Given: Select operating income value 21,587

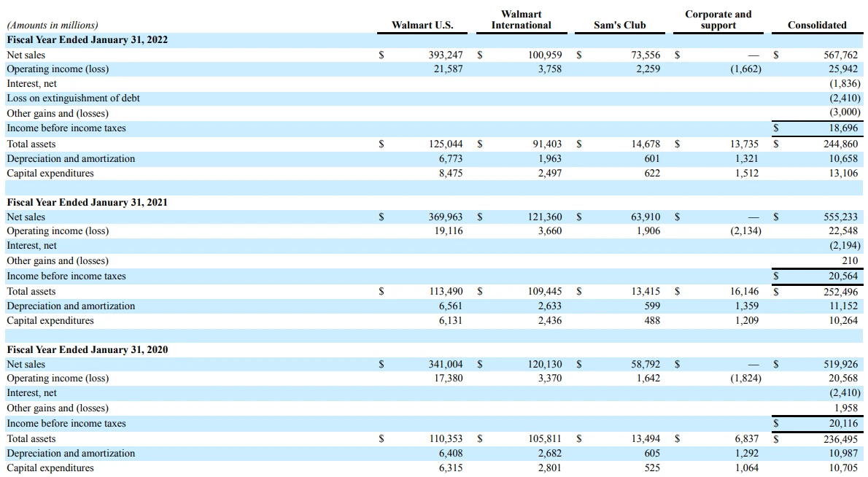Looking at the screenshot, I should pos(448,69).
